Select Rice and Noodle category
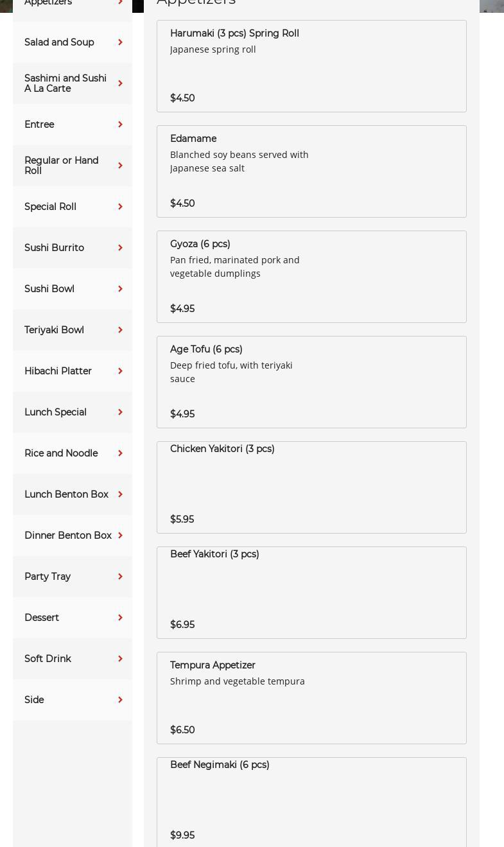 [61, 453]
